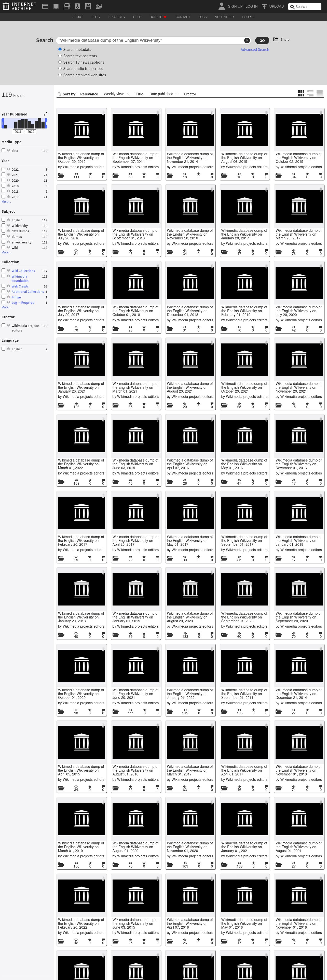Open the Date published sort dropdown
This screenshot has height=980, width=327.
pyautogui.click(x=164, y=94)
